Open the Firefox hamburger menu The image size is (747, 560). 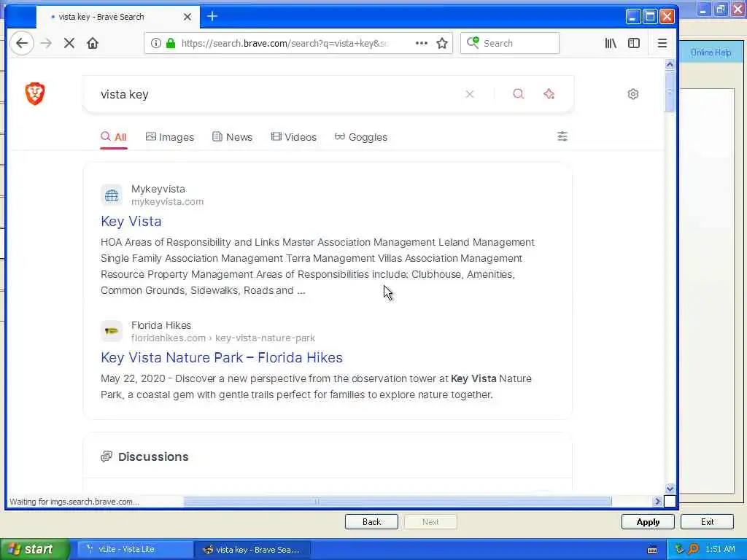pos(662,43)
